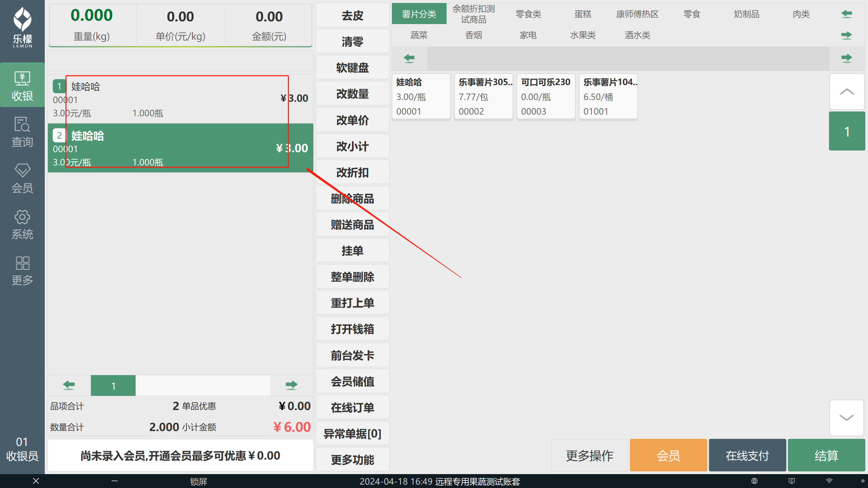Select the 香烟 category tab

coord(474,35)
